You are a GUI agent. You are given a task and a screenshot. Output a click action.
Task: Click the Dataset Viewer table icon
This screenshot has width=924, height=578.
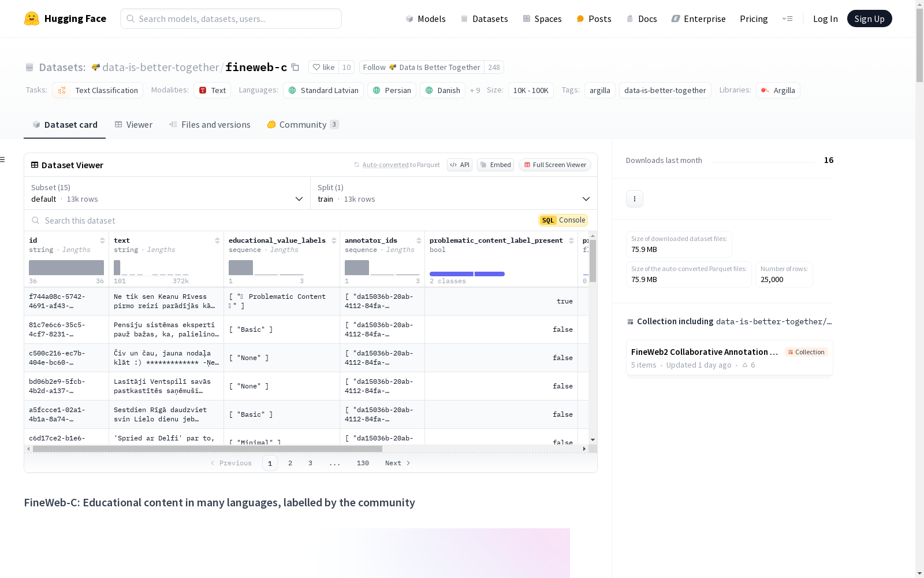coord(35,165)
